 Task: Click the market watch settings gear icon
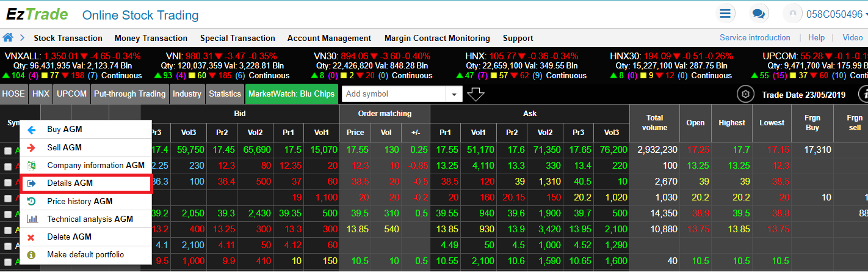tap(744, 94)
